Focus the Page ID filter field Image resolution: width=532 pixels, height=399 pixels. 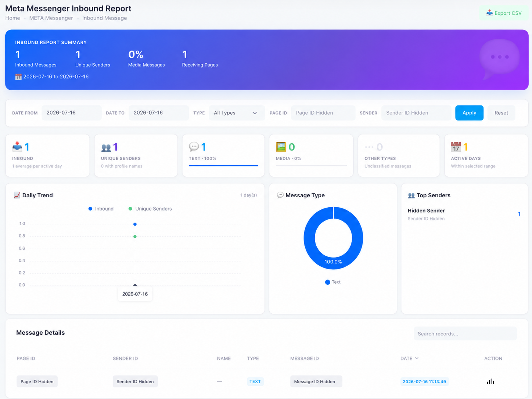pos(323,113)
